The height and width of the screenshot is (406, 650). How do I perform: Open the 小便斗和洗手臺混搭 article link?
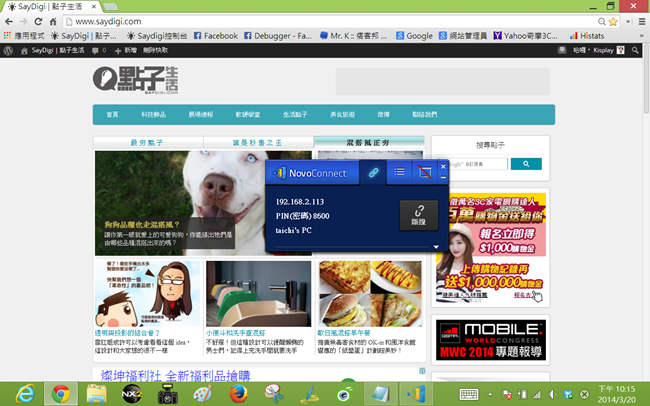tap(235, 333)
